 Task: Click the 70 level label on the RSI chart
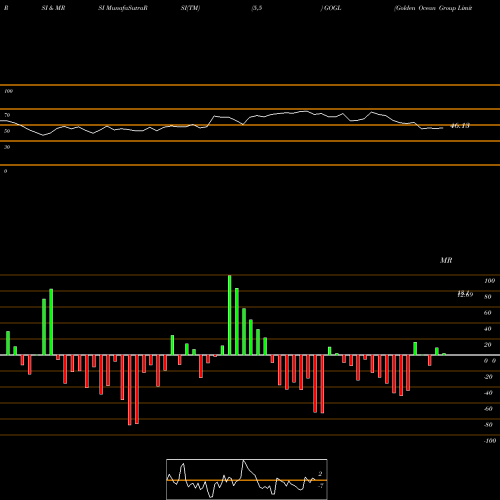click(x=7, y=115)
